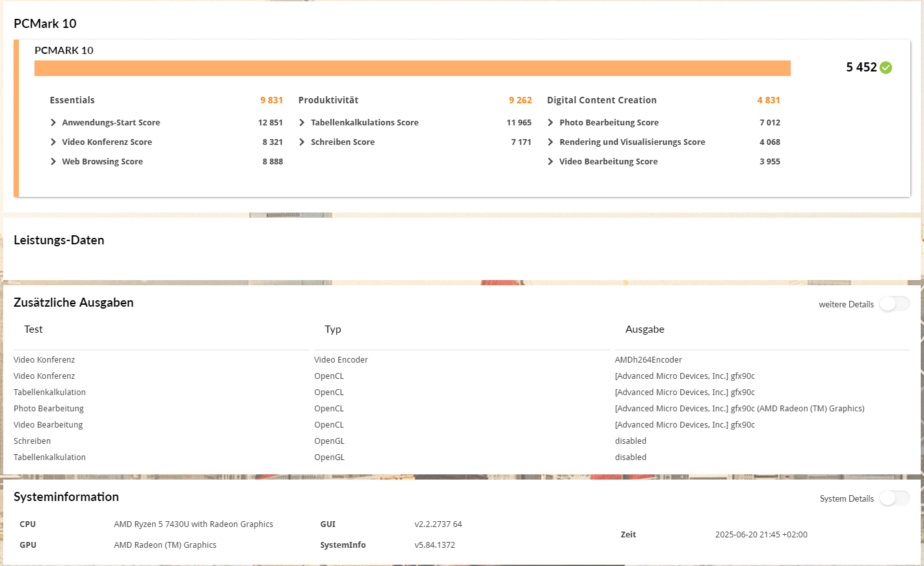Open the Digital Content Creation heading
The image size is (924, 566).
pyautogui.click(x=601, y=100)
